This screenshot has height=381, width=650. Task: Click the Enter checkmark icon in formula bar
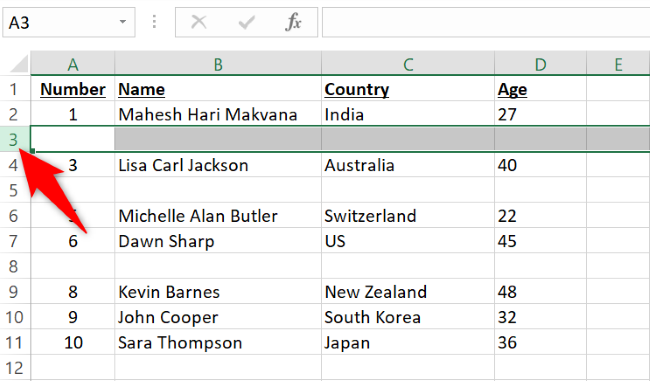[246, 22]
